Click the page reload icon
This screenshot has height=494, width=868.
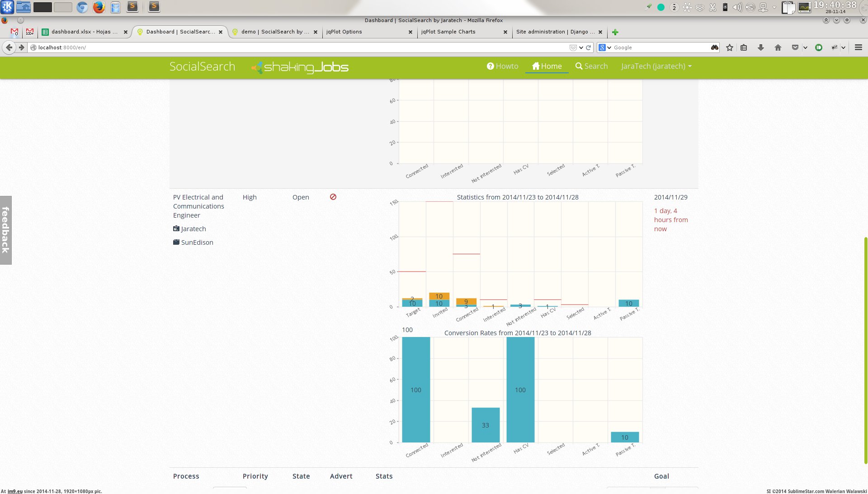589,47
